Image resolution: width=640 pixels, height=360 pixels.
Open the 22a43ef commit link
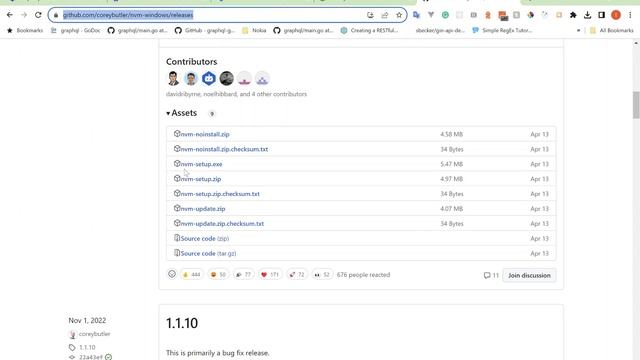point(91,357)
